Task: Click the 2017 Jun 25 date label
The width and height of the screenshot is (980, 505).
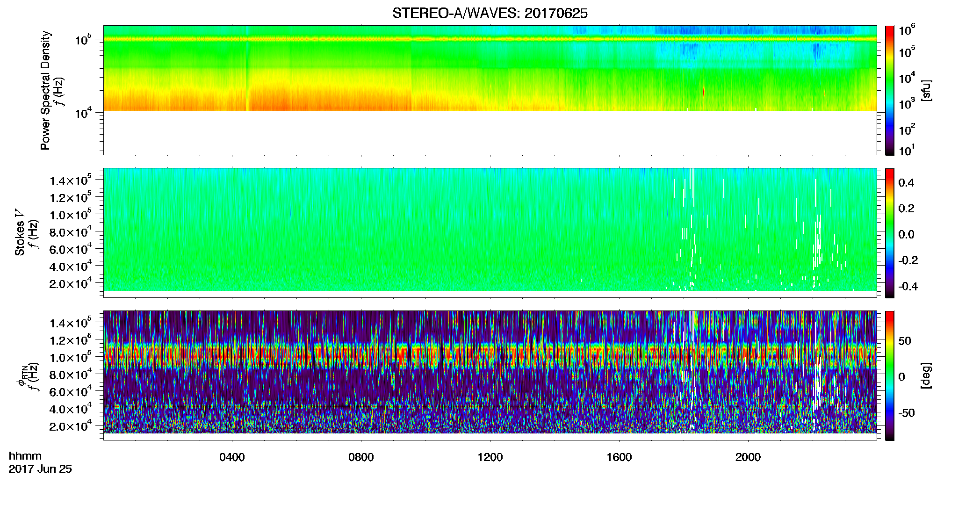Action: tap(40, 469)
